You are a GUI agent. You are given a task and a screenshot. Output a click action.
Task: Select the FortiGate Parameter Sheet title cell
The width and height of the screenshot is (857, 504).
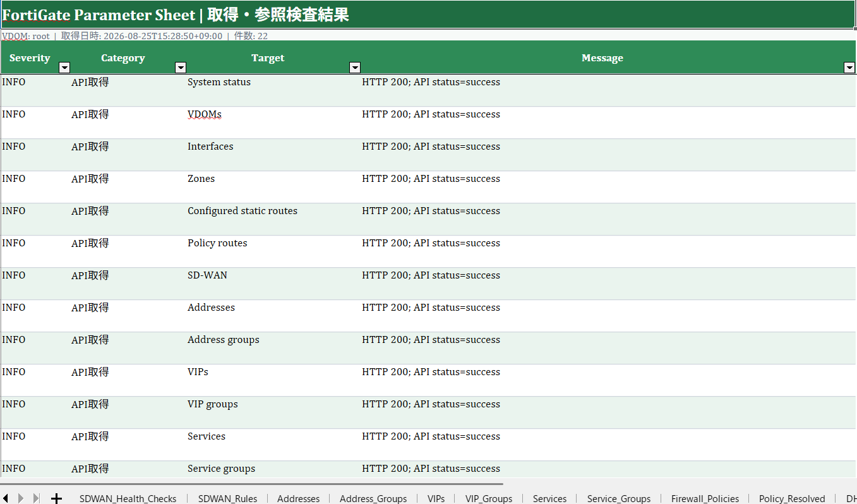pyautogui.click(x=428, y=15)
